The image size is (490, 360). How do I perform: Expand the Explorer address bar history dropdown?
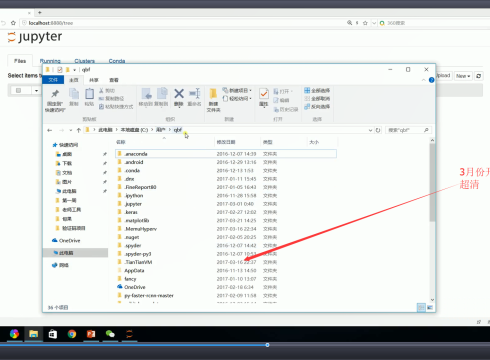[370, 130]
